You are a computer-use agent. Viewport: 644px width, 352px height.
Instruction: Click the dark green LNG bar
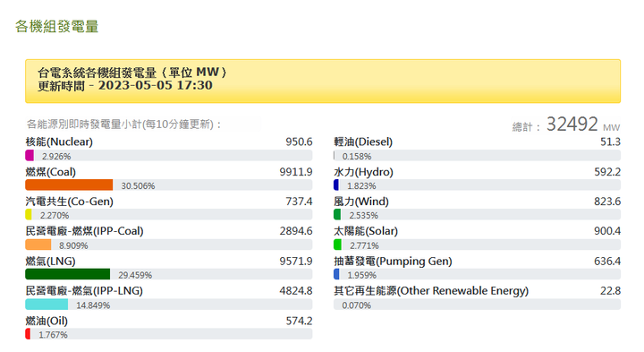68,274
